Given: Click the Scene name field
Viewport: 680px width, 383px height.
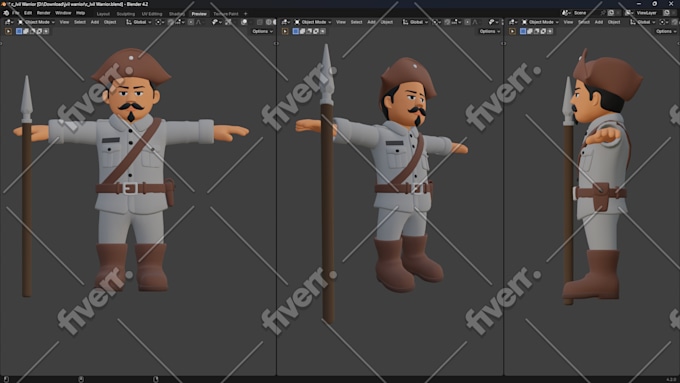Looking at the screenshot, I should [x=585, y=13].
